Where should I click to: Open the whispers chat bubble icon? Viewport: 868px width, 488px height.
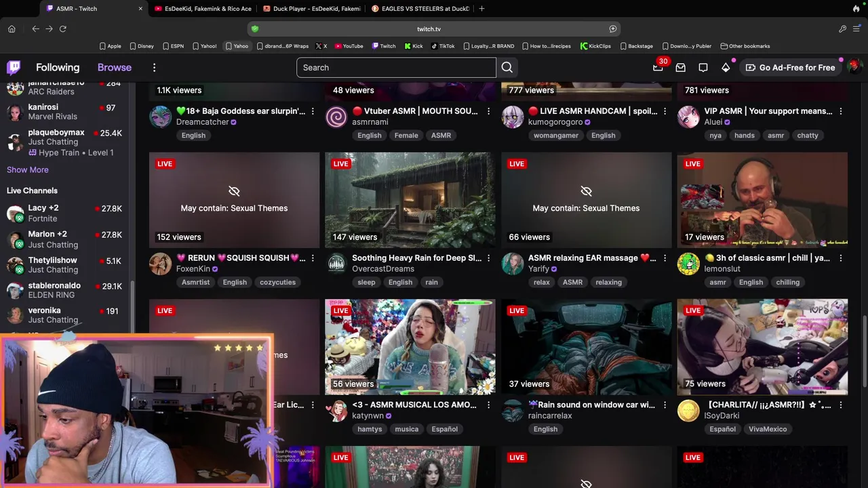click(x=703, y=68)
